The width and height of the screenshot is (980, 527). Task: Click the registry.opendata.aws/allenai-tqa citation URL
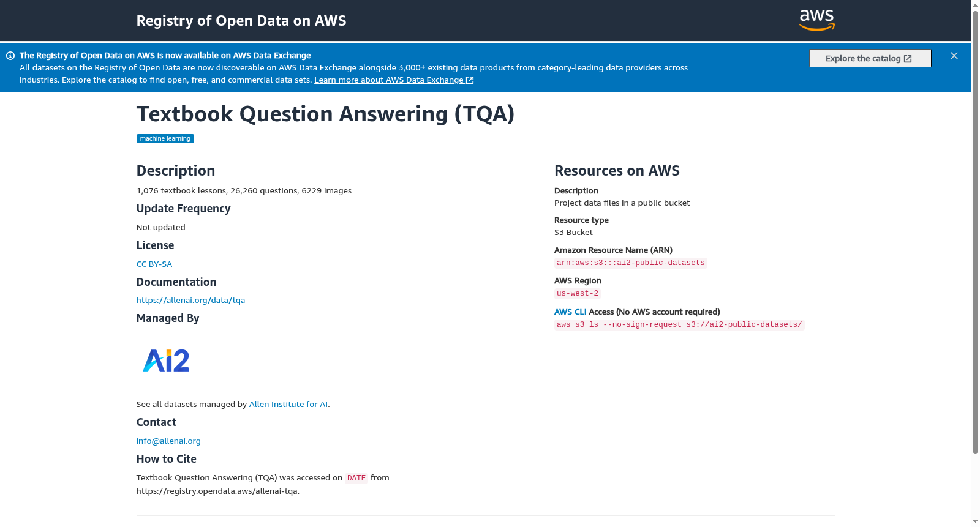(217, 491)
